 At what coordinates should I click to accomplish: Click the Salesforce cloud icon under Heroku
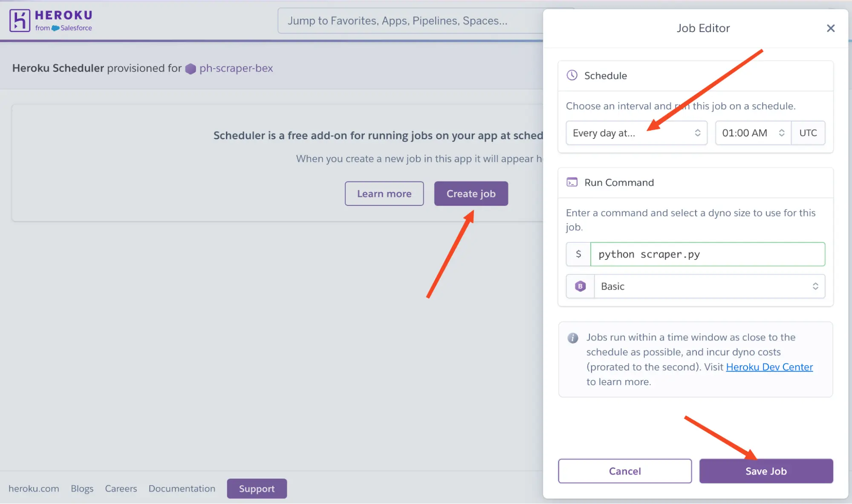point(54,28)
